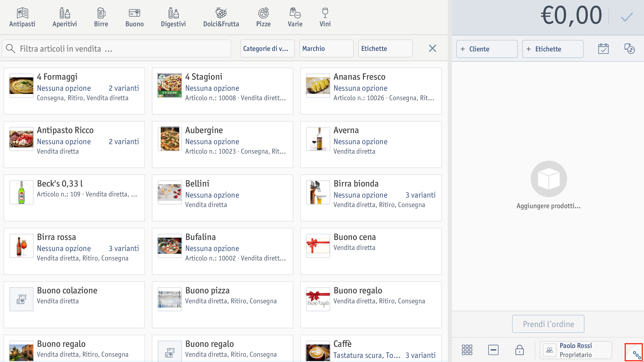Open 2 varianti for Antipasto Ricco
Viewport: 644px width, 362px height.
pyautogui.click(x=124, y=141)
